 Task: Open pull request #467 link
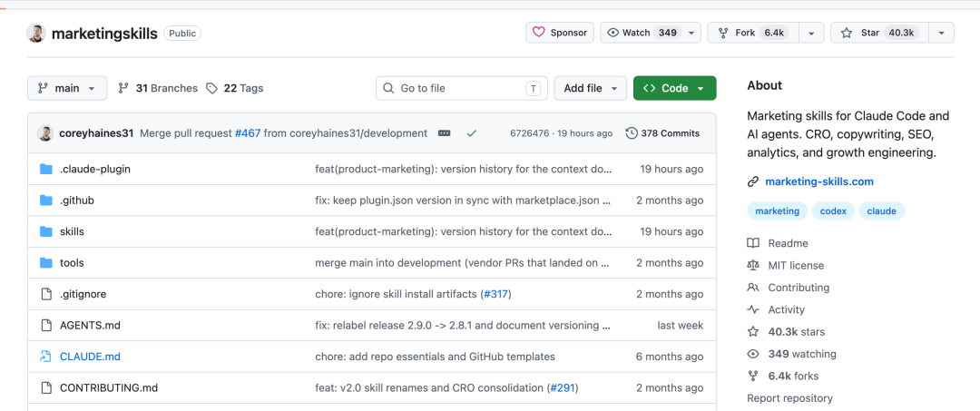[248, 133]
